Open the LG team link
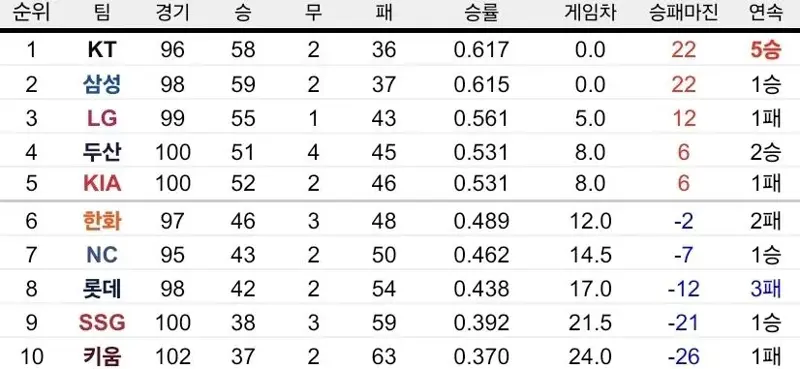 pos(102,118)
